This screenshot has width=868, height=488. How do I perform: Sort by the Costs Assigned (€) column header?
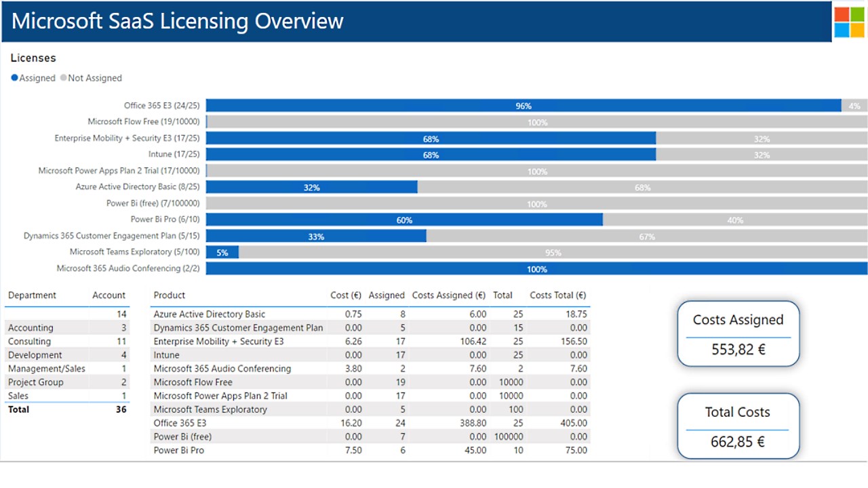click(449, 296)
